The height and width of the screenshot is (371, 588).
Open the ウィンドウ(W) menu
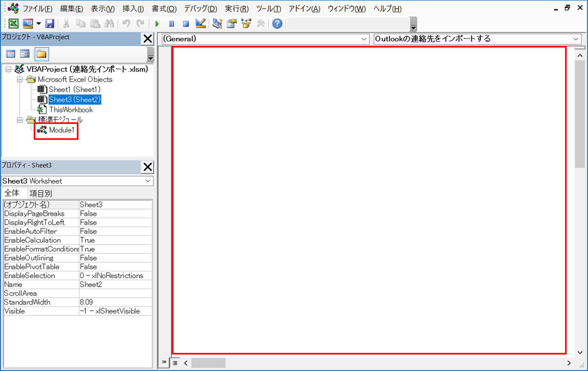coord(347,8)
